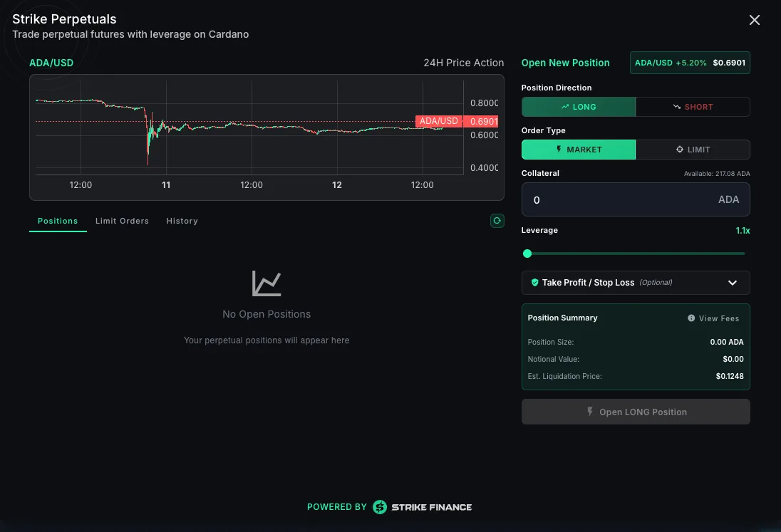Click the trend-down icon on SHORT button
This screenshot has height=532, width=781.
[x=677, y=107]
